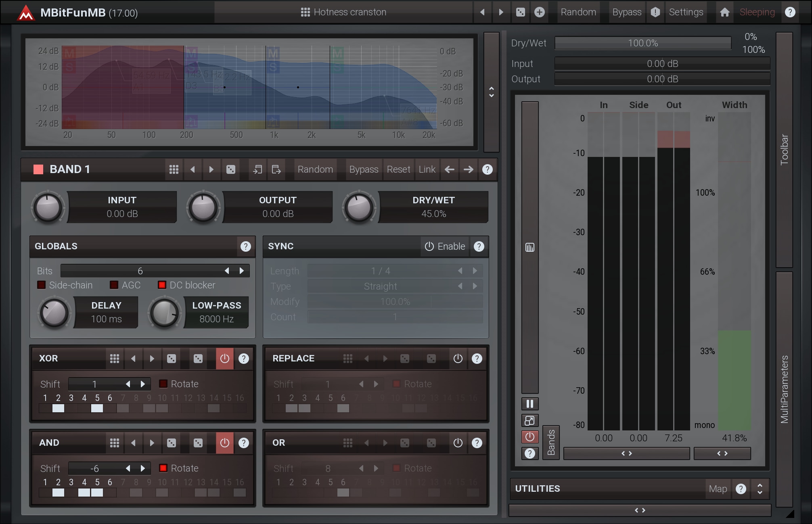Viewport: 812px width, 524px height.
Task: Click the Band 1 copy icon
Action: click(x=257, y=169)
